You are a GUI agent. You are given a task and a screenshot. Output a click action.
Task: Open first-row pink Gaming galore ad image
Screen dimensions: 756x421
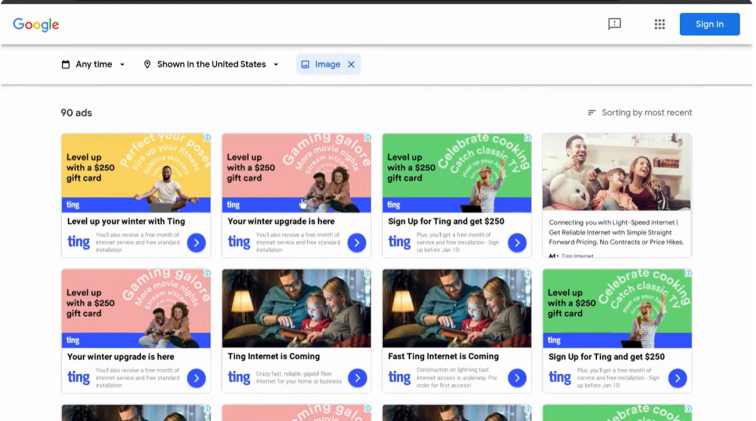tap(297, 173)
